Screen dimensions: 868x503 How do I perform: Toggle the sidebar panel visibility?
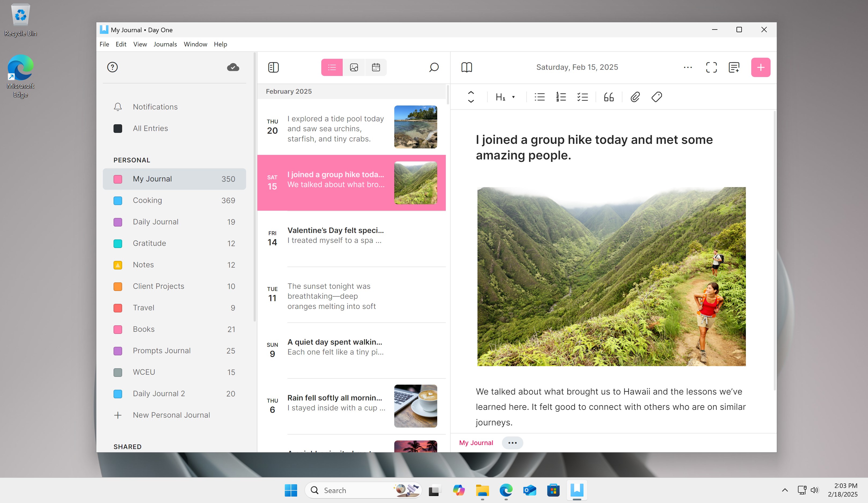click(x=273, y=67)
